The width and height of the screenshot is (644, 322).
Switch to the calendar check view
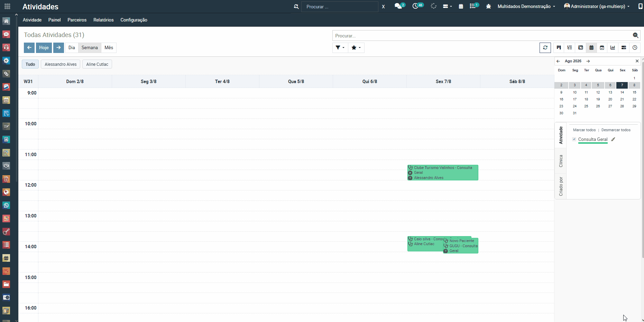[x=602, y=48]
